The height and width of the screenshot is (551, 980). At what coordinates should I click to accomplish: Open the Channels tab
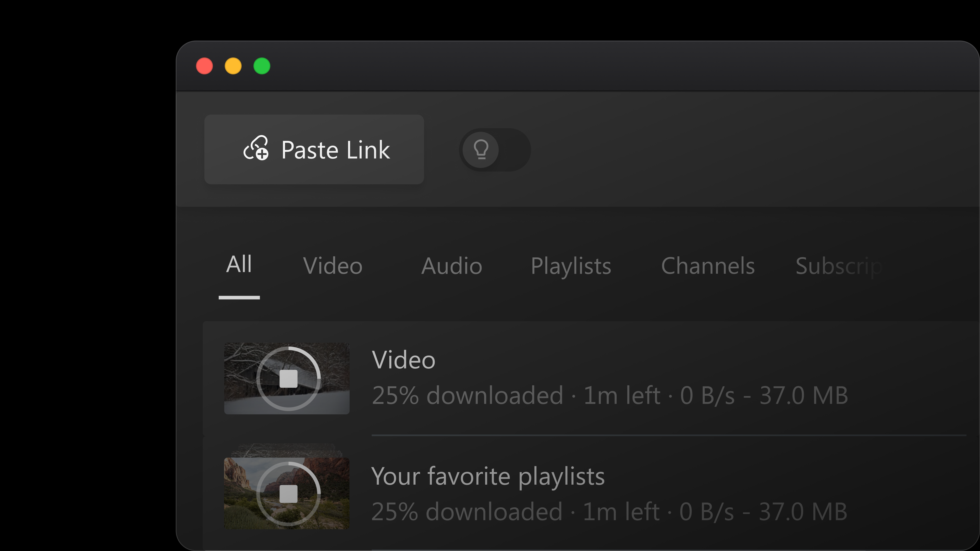coord(708,266)
